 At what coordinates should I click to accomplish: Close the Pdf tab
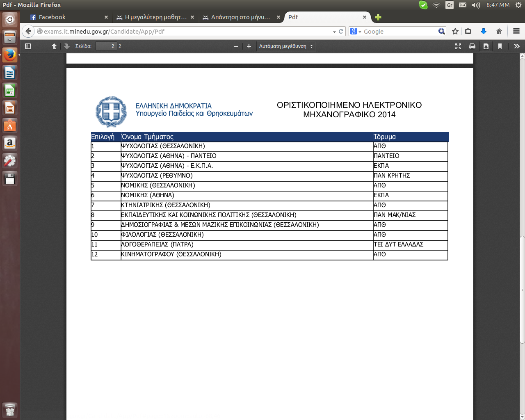365,17
